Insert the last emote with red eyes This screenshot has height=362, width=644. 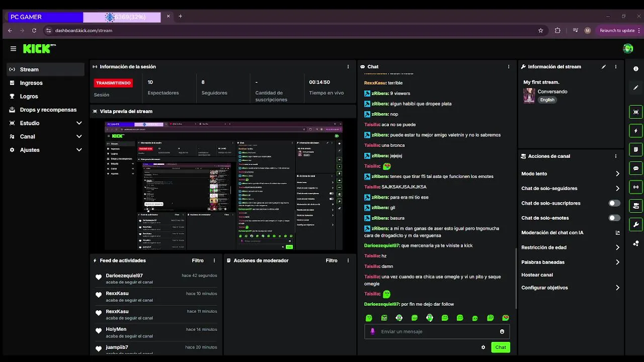506,318
